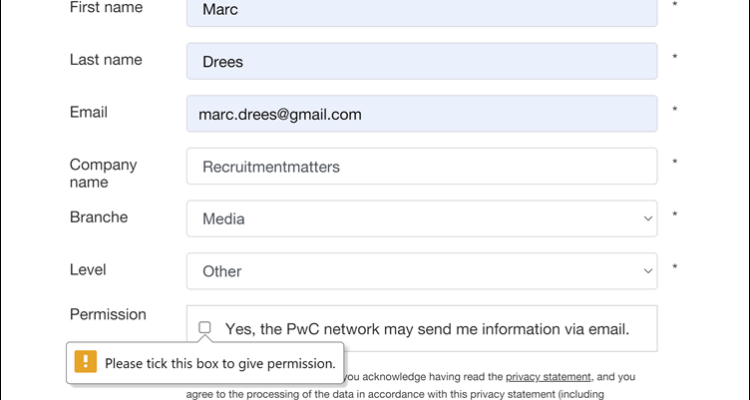Click the "Level" field label
This screenshot has width=750, height=400.
click(88, 269)
